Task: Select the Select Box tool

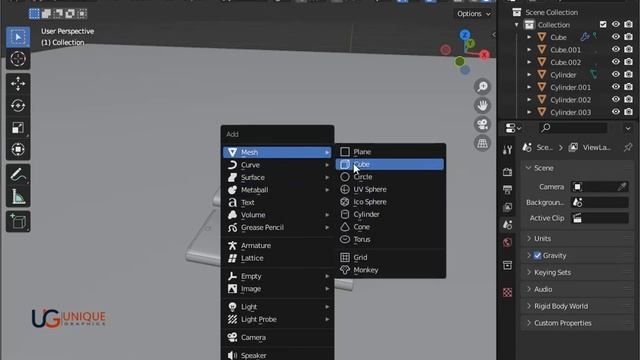Action: (18, 37)
